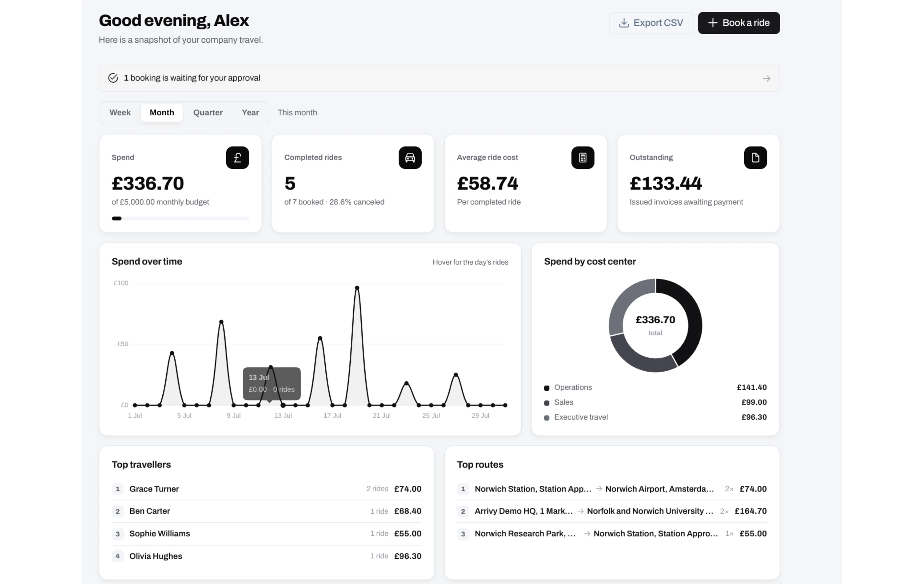This screenshot has height=584, width=924.
Task: Click the document icon on Outstanding card
Action: pyautogui.click(x=755, y=158)
